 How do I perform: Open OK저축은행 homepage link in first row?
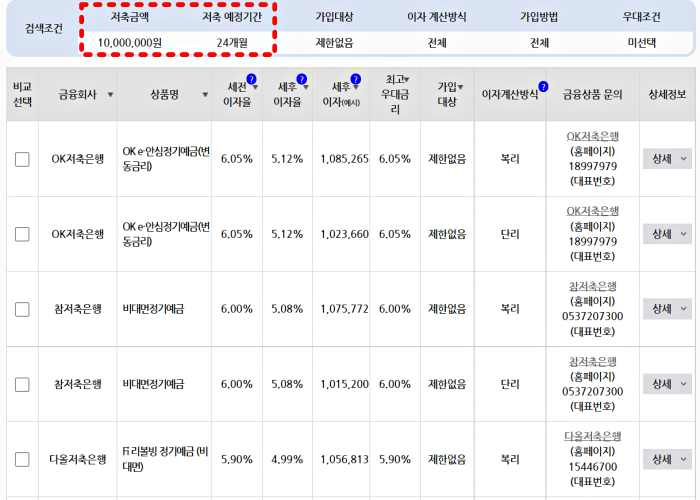click(x=592, y=136)
